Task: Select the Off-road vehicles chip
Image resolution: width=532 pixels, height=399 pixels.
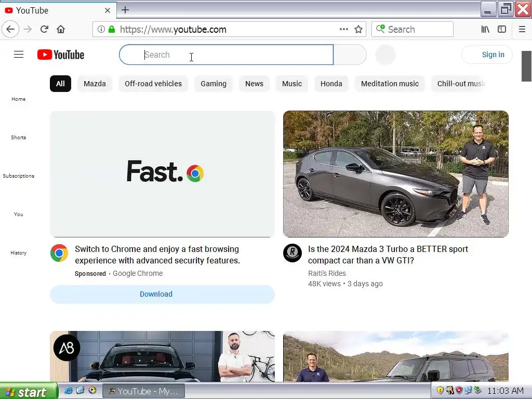Action: [x=153, y=84]
